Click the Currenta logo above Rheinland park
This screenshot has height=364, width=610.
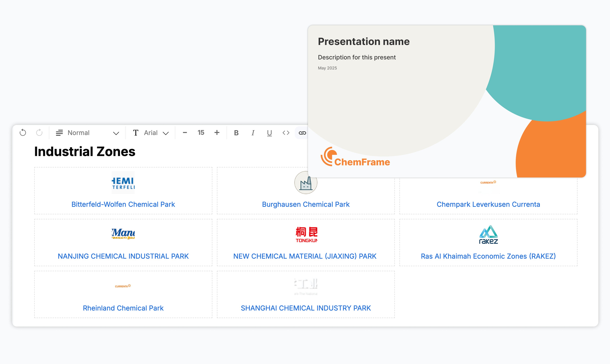123,286
